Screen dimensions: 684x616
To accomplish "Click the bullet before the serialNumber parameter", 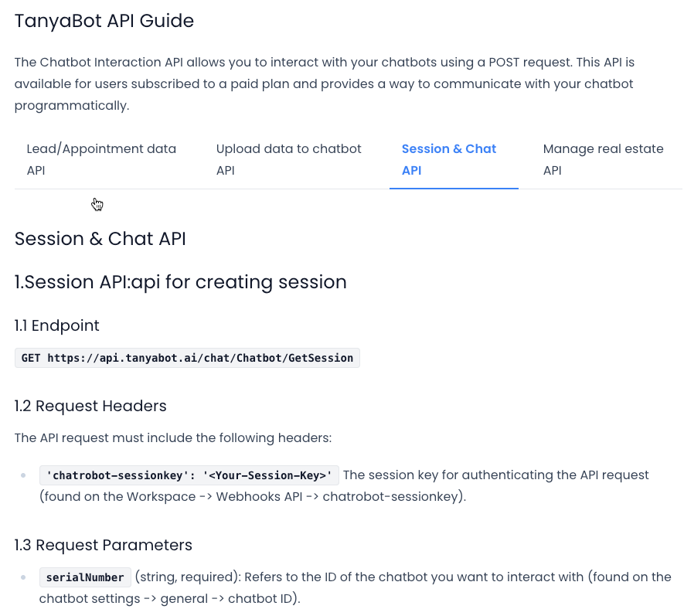I will coord(24,577).
